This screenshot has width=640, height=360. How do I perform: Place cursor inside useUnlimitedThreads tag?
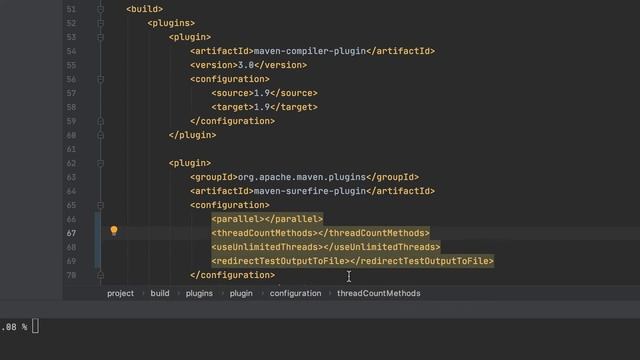323,247
